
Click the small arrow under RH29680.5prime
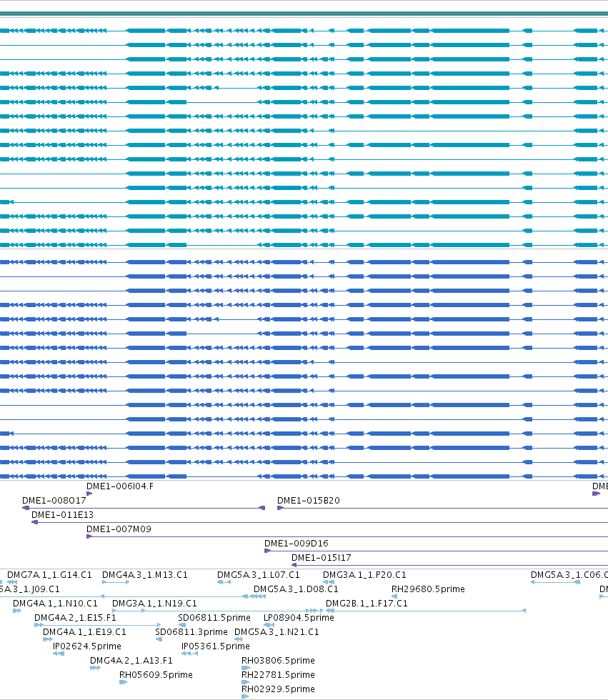click(x=394, y=596)
